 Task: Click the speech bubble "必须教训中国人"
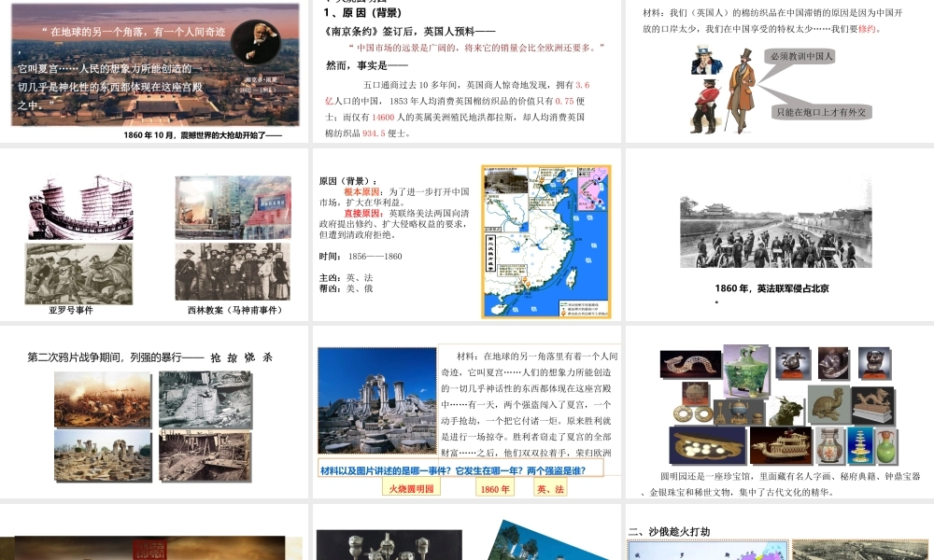[801, 56]
